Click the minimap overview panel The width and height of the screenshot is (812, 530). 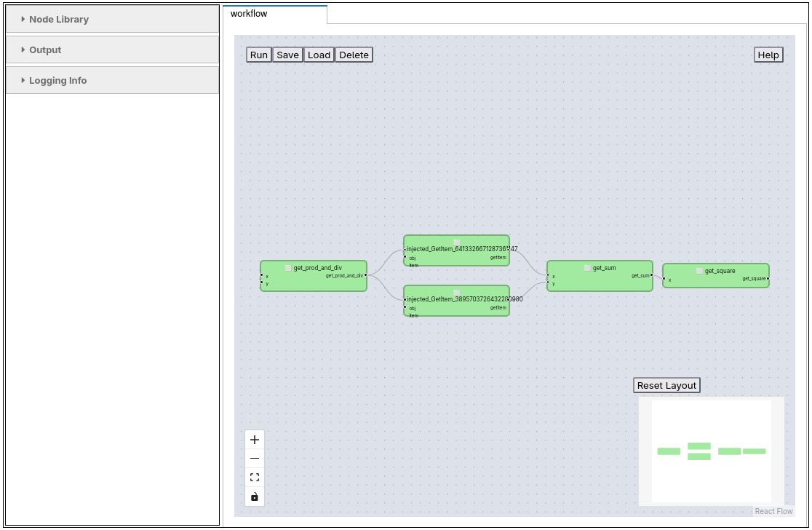pos(711,451)
